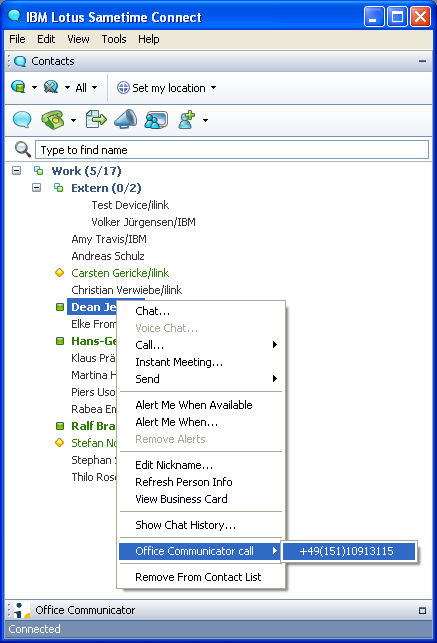The image size is (437, 643).
Task: Open the availability status dropdown arrow
Action: [x=34, y=87]
